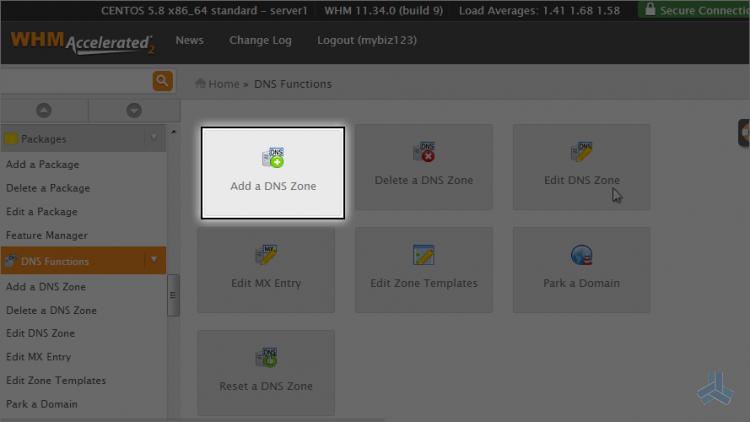This screenshot has width=750, height=422.
Task: Click sidebar scrollbar up arrow
Action: pyautogui.click(x=174, y=132)
